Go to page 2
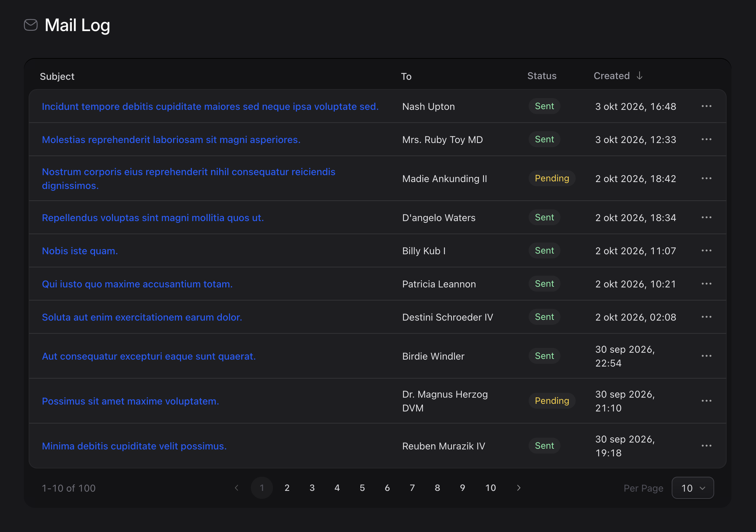The width and height of the screenshot is (756, 532). tap(287, 488)
